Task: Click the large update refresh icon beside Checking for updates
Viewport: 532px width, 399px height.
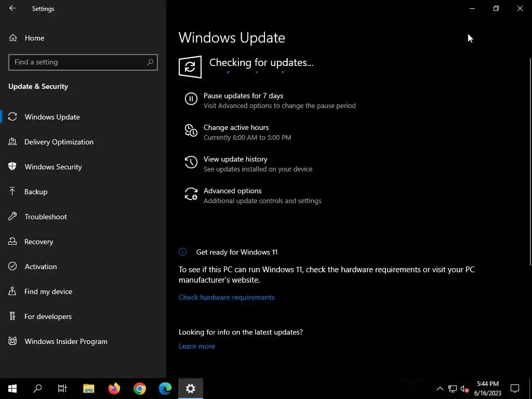Action: click(190, 67)
